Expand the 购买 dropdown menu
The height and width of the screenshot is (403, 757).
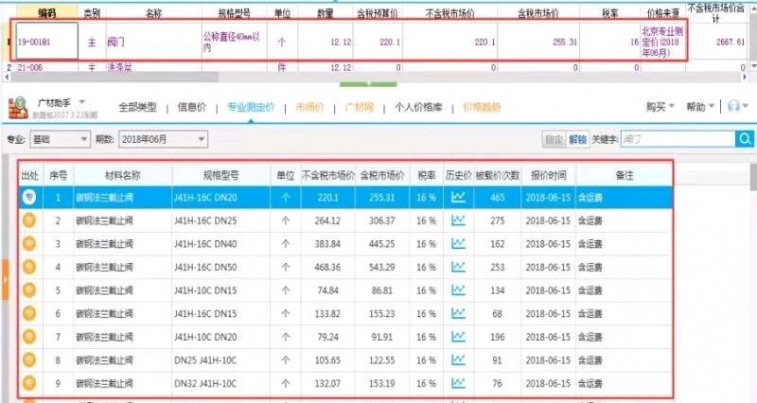tap(659, 107)
